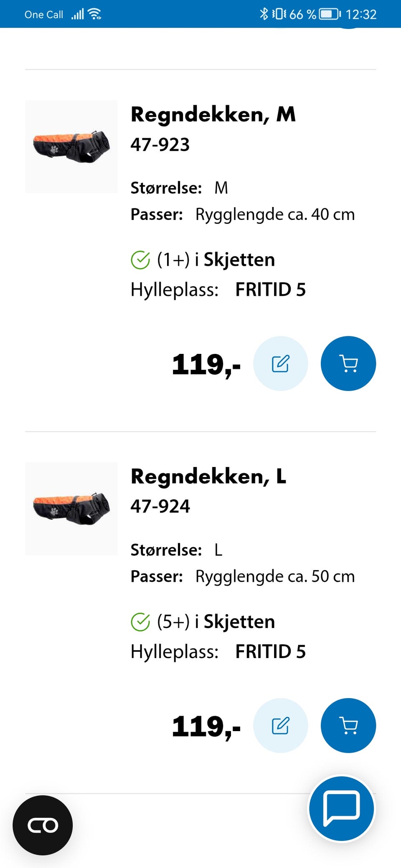
Task: Tap FRITID 5 shelf location for size L
Action: pyautogui.click(x=270, y=651)
